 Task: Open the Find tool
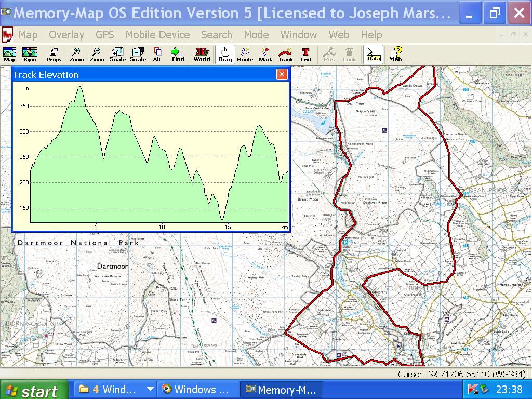click(x=178, y=55)
